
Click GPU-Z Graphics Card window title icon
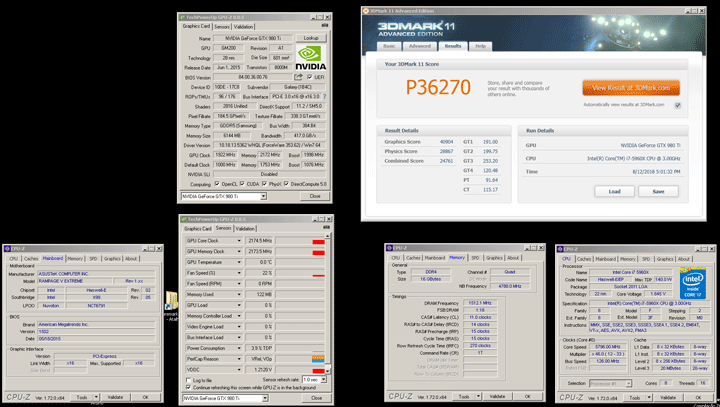click(182, 17)
